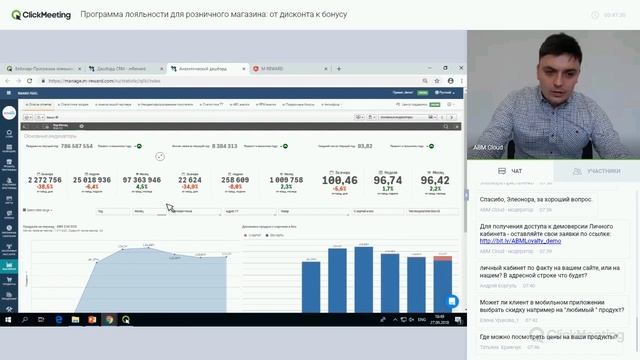Open Windows taskbar search
This screenshot has width=640, height=360.
coord(24,320)
